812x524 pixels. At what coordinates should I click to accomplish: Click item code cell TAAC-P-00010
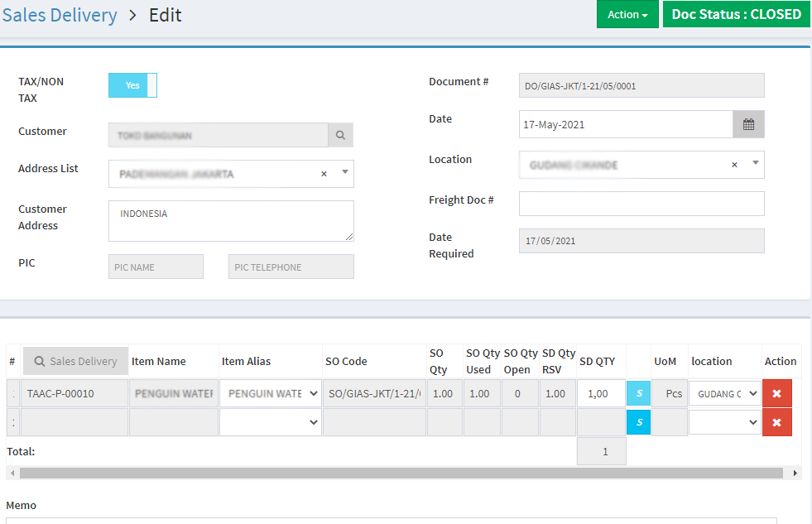[x=74, y=393]
